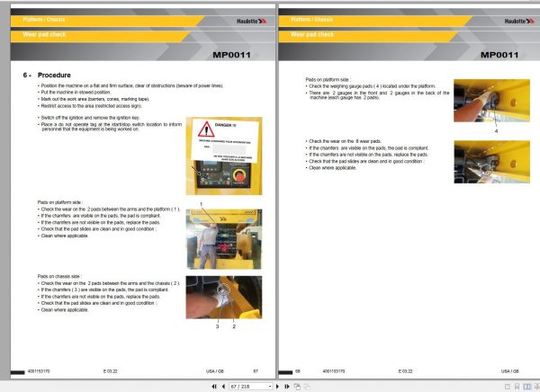Click 'Pads on chassis side' subheading
540x392 pixels.
pos(59,276)
